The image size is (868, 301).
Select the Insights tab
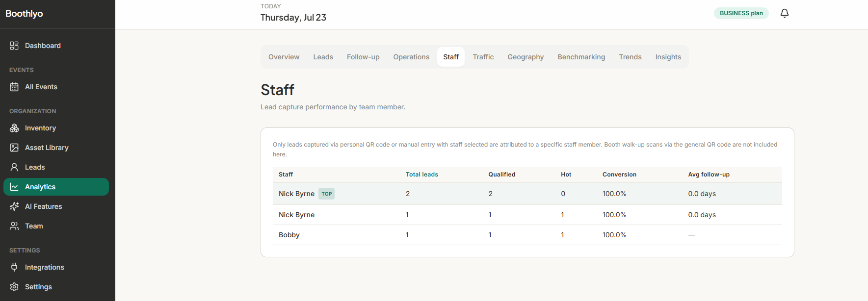point(668,57)
